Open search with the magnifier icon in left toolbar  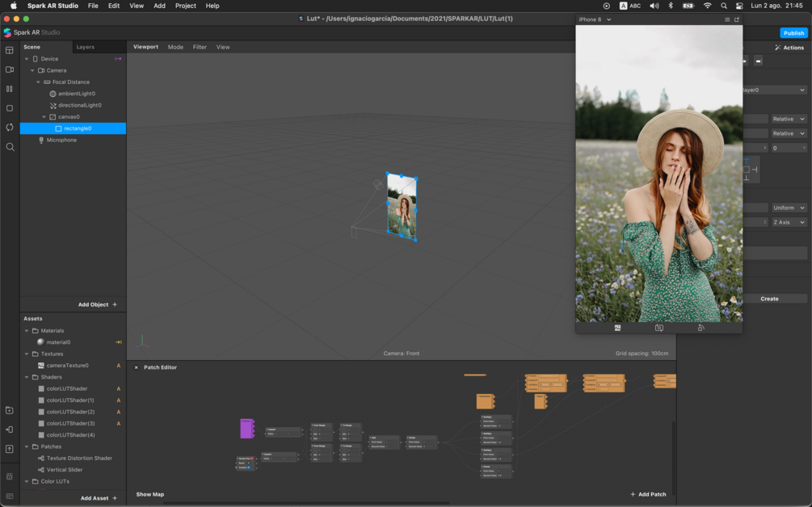10,147
